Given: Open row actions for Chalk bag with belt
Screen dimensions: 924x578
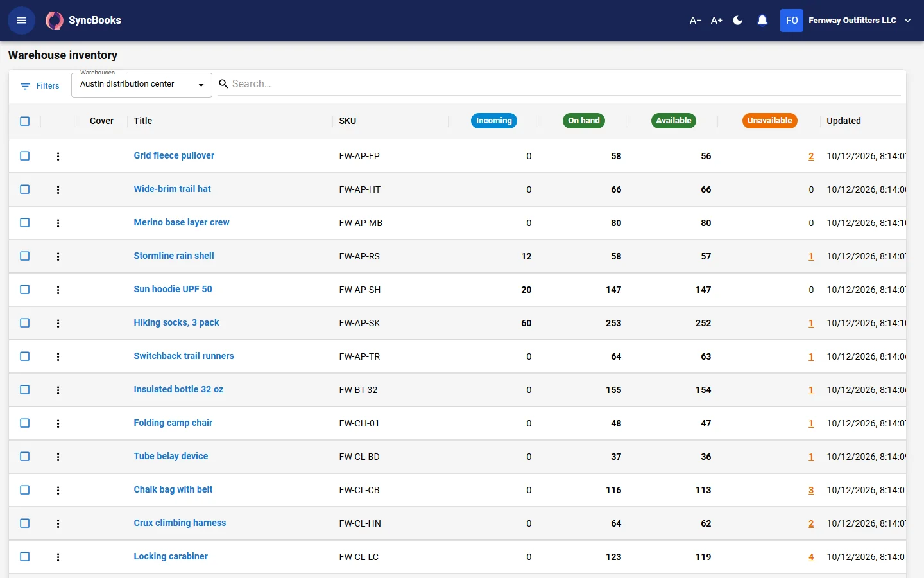Looking at the screenshot, I should click(x=58, y=490).
